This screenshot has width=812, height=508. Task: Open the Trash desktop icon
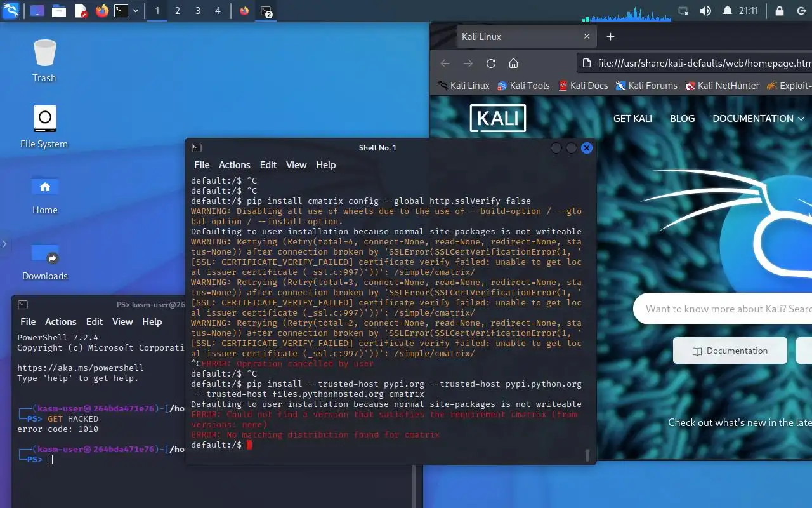pos(44,61)
